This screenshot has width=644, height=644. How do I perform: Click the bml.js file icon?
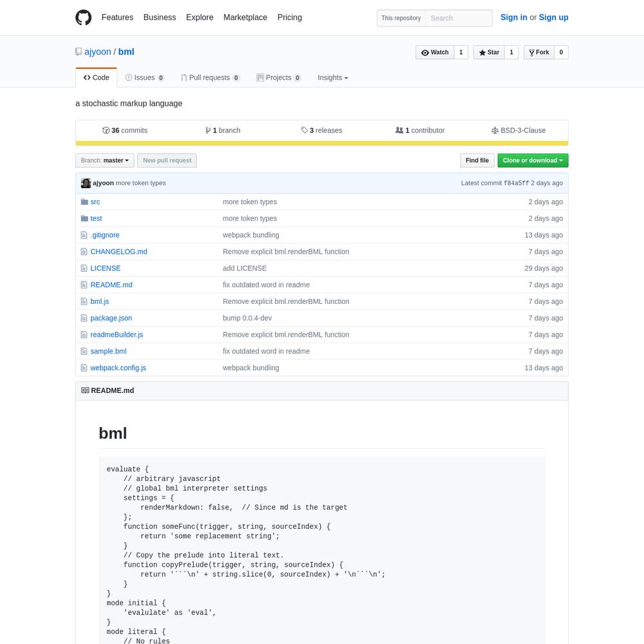click(x=84, y=301)
